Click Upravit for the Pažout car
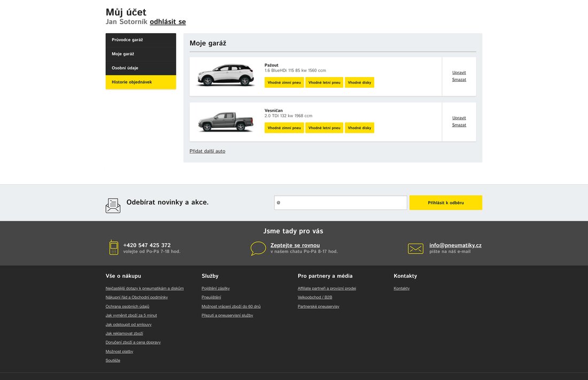 tap(459, 73)
